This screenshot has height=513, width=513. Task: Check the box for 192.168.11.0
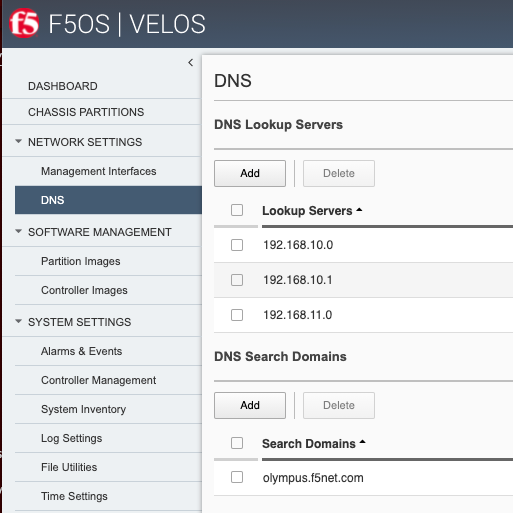coord(237,315)
